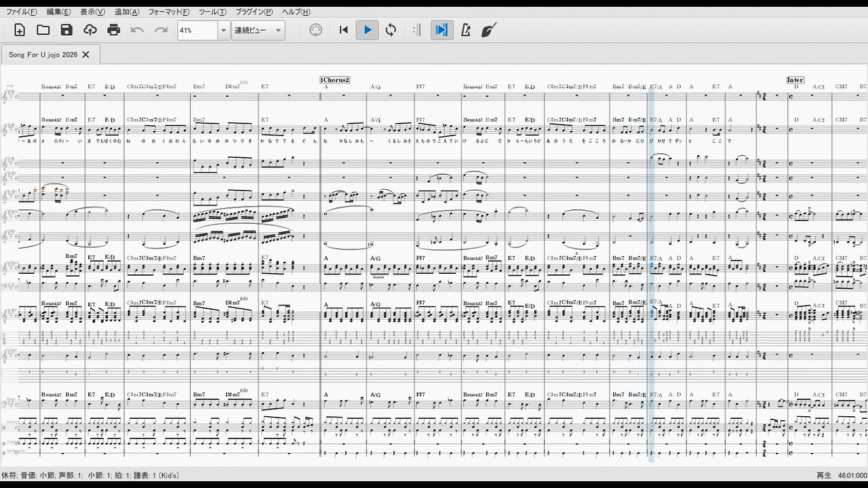Open the ヘルプ(H) menu
Screen dimensions: 868x488
[x=296, y=12]
